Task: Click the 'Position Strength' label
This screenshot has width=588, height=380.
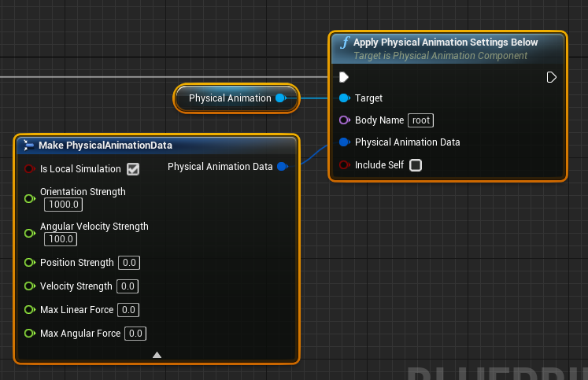Action: pos(77,263)
